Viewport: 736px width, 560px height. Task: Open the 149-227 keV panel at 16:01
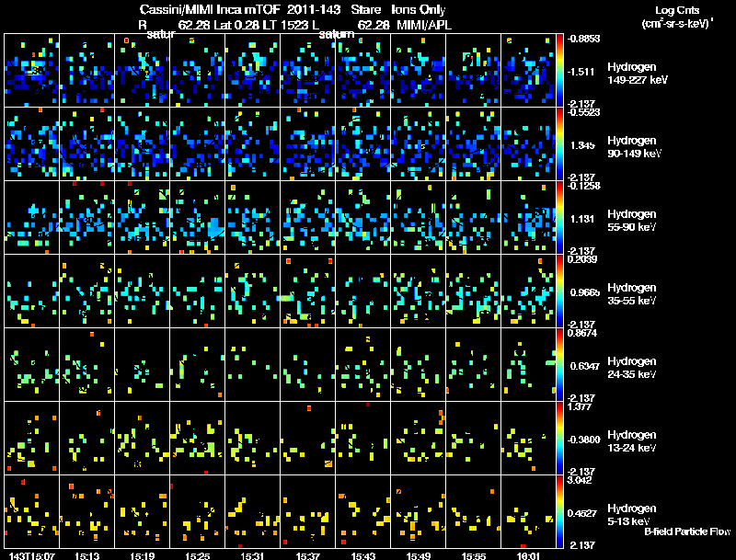(x=528, y=71)
